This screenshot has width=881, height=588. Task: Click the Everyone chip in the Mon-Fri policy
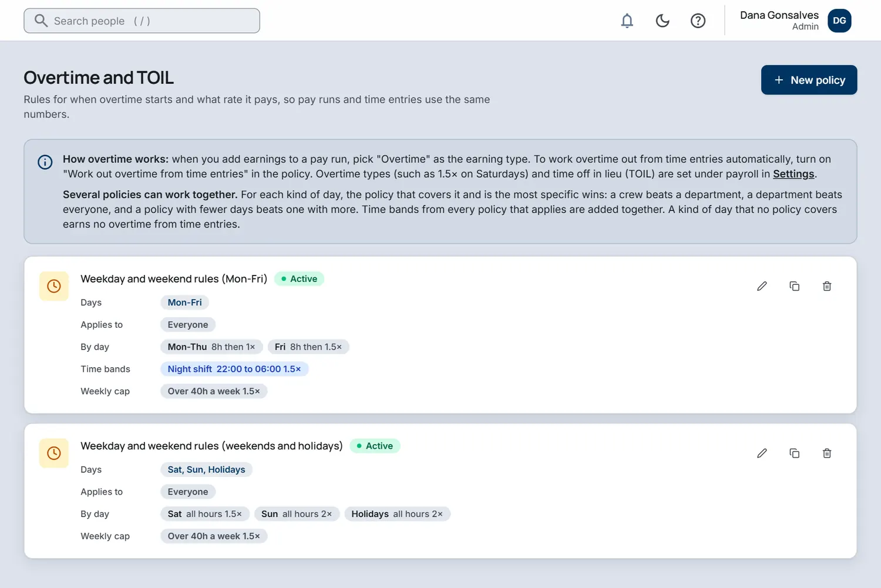tap(188, 325)
